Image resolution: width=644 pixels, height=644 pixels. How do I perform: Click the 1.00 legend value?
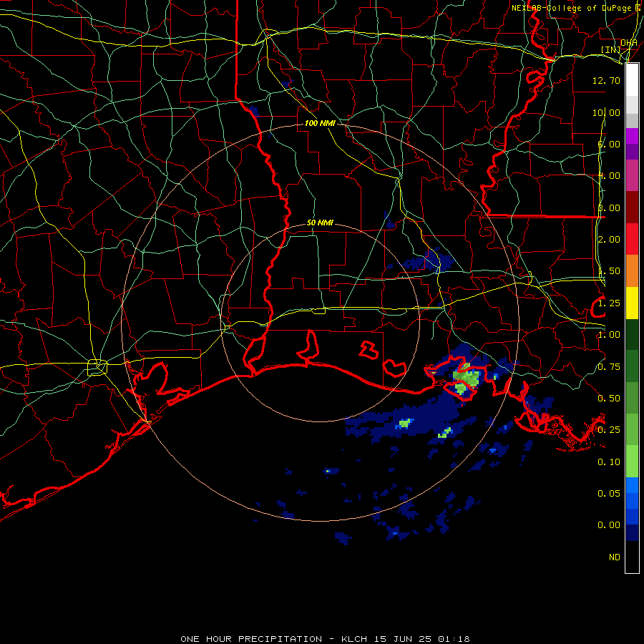(x=609, y=335)
